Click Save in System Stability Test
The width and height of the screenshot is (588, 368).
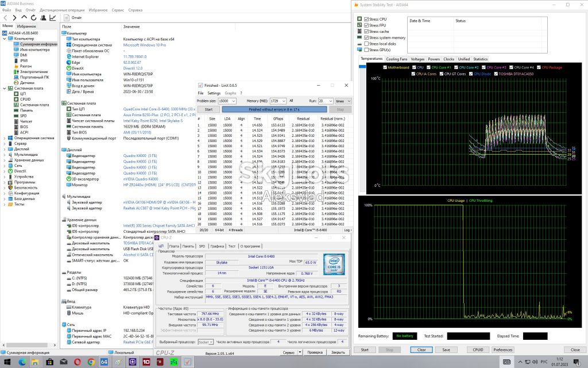point(446,350)
